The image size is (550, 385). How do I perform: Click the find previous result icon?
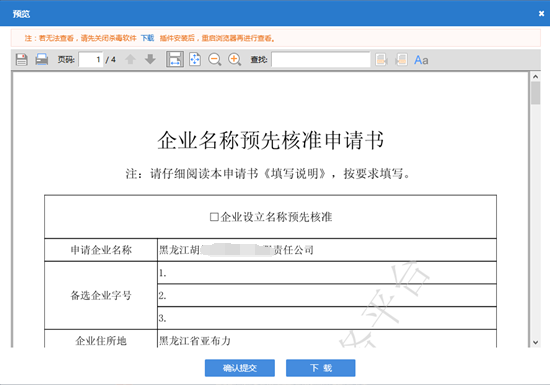pyautogui.click(x=381, y=60)
